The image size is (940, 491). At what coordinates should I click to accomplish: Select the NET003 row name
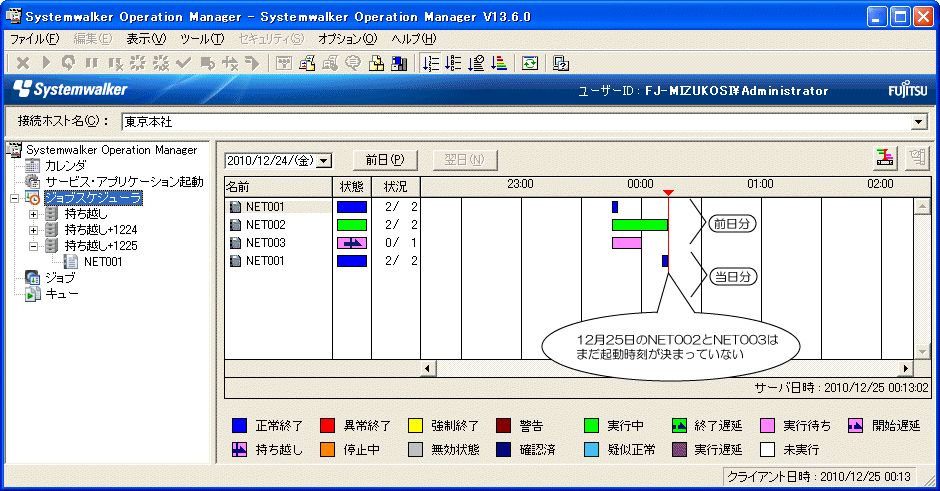(266, 243)
